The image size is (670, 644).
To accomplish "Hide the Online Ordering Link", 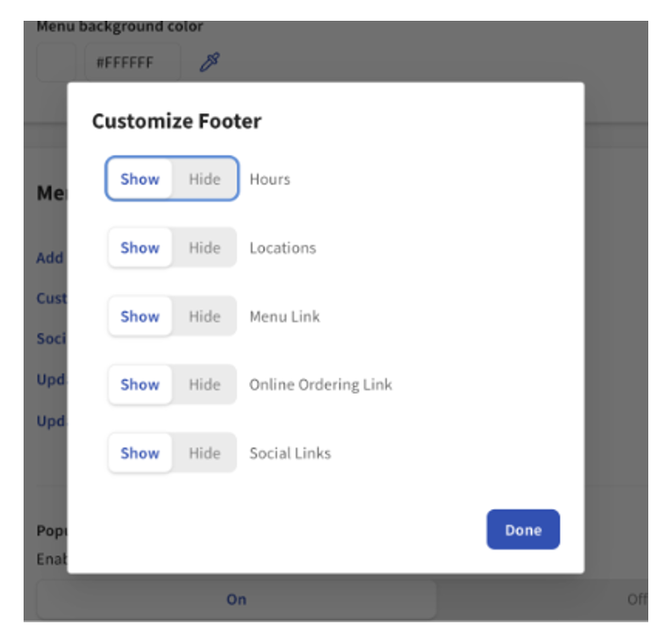I will click(x=204, y=384).
